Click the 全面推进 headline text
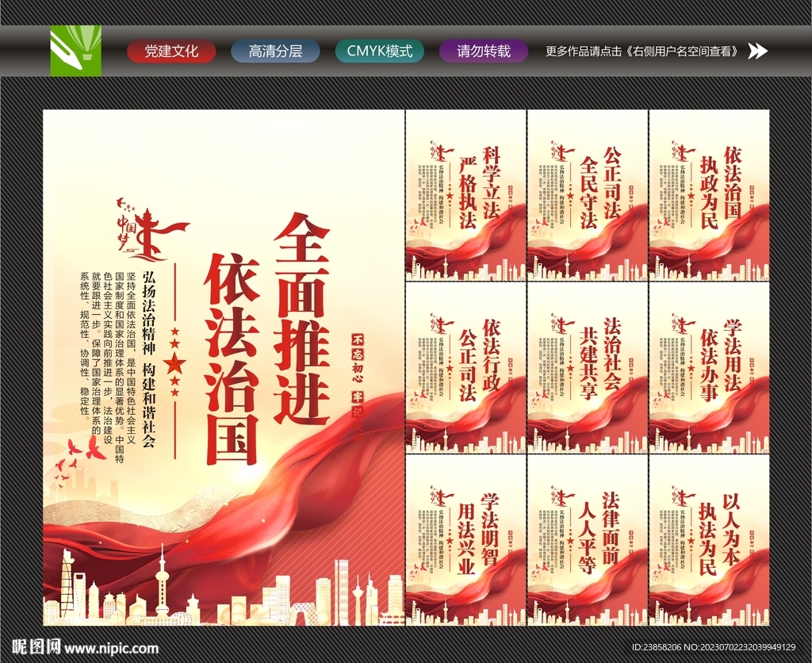Image resolution: width=812 pixels, height=663 pixels. (301, 318)
